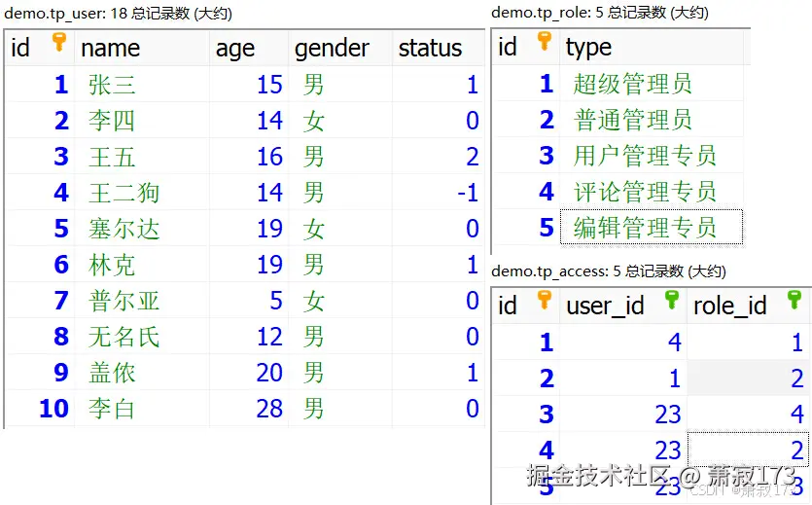
Task: Click the gender column header
Action: point(340,49)
